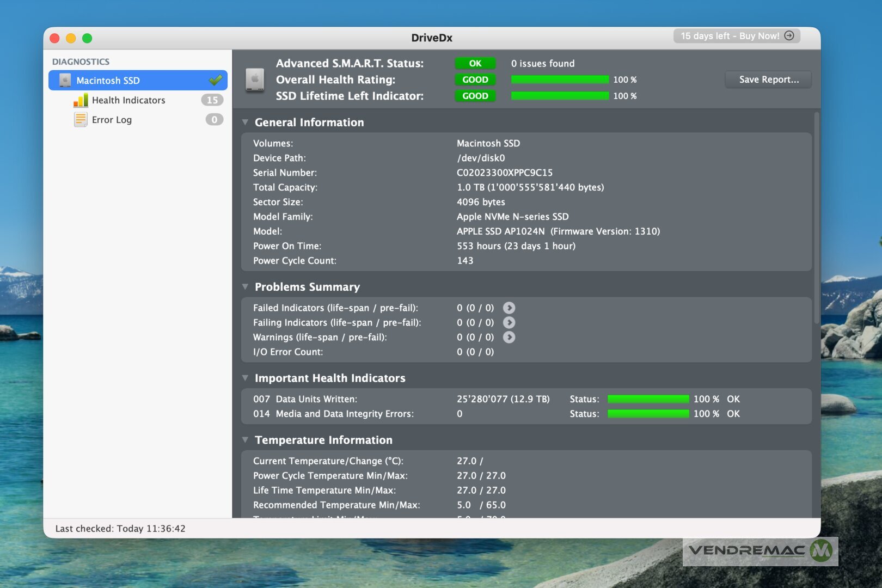Click the green checkmark beside Macintosh SSD
The height and width of the screenshot is (588, 882).
click(216, 81)
